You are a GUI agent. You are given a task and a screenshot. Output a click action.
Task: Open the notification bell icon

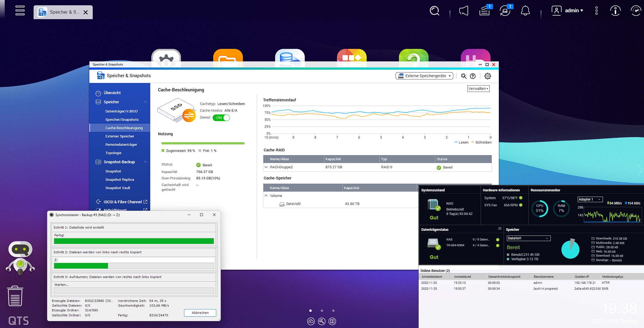point(525,11)
